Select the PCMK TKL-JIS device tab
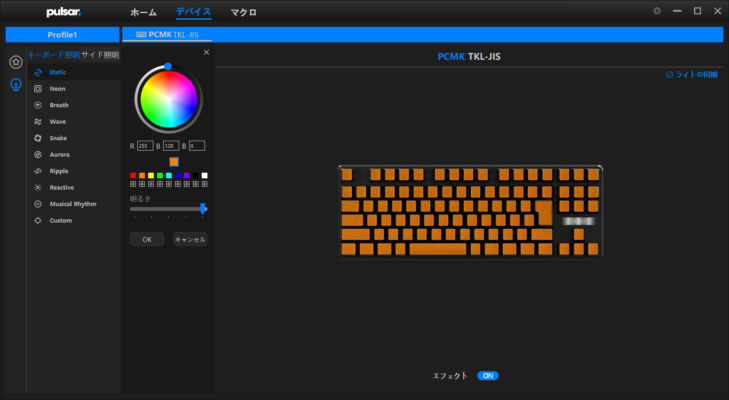729x400 pixels. pos(167,35)
